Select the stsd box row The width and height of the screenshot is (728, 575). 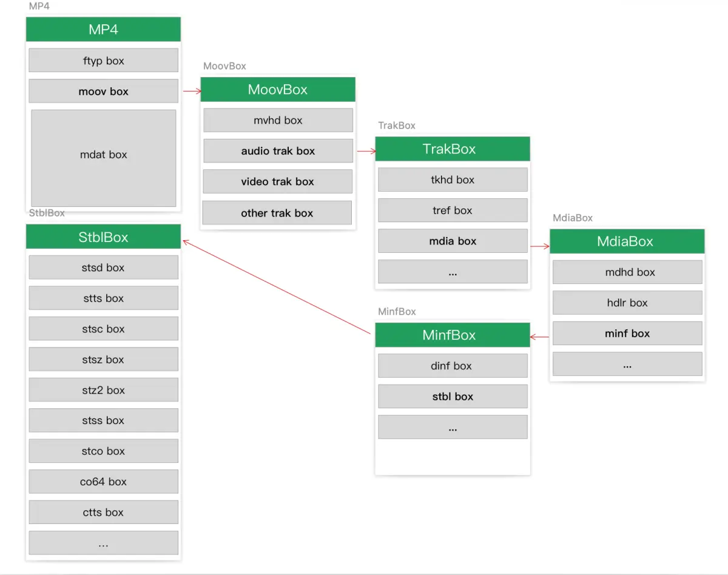coord(103,267)
